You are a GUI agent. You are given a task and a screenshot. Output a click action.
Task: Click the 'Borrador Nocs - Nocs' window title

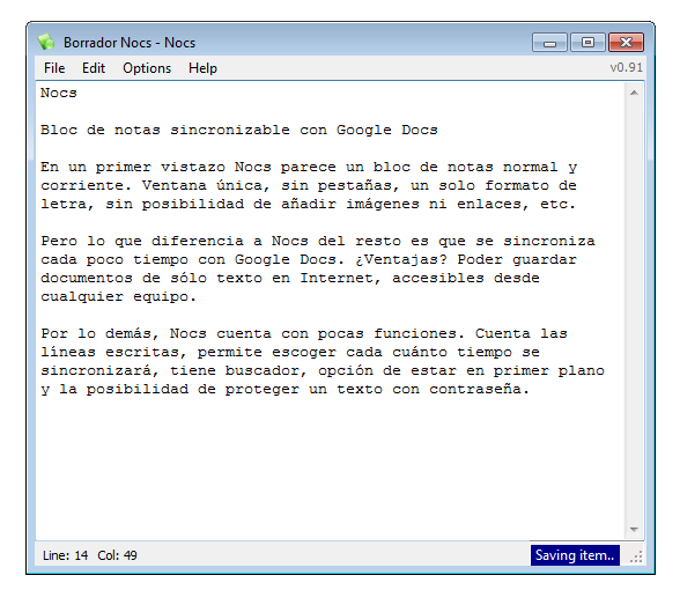pyautogui.click(x=129, y=43)
